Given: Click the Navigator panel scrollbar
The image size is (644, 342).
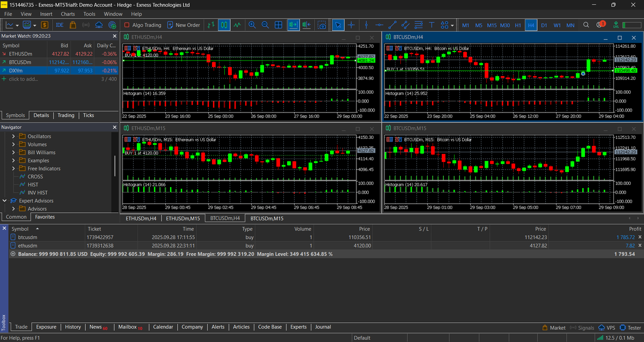Looking at the screenshot, I should tap(115, 166).
